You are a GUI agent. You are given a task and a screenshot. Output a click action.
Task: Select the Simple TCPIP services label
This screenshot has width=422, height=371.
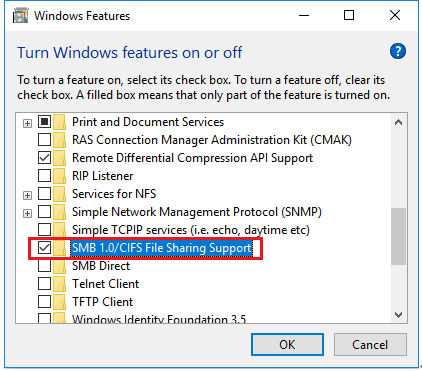tap(191, 230)
